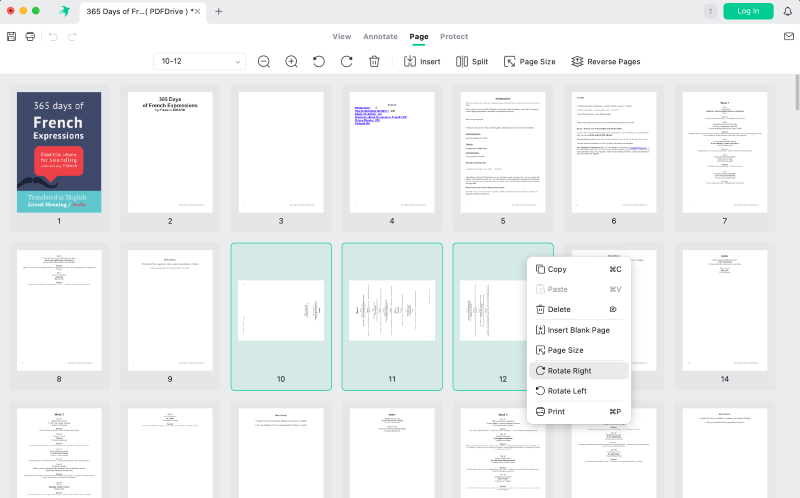800x498 pixels.
Task: Select rotated page 10 thumbnail
Action: [281, 310]
